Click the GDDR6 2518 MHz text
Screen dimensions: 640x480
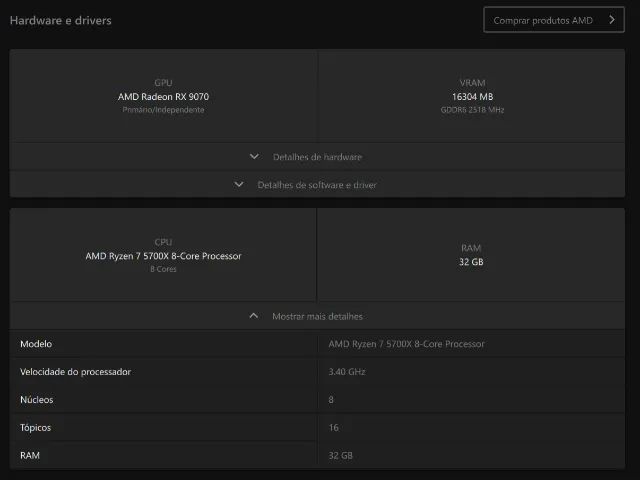(x=472, y=110)
